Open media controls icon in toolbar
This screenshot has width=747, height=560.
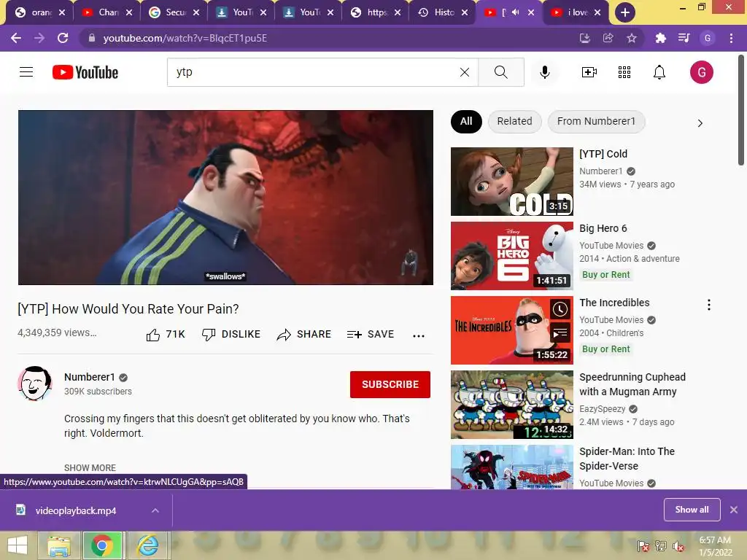(x=684, y=38)
